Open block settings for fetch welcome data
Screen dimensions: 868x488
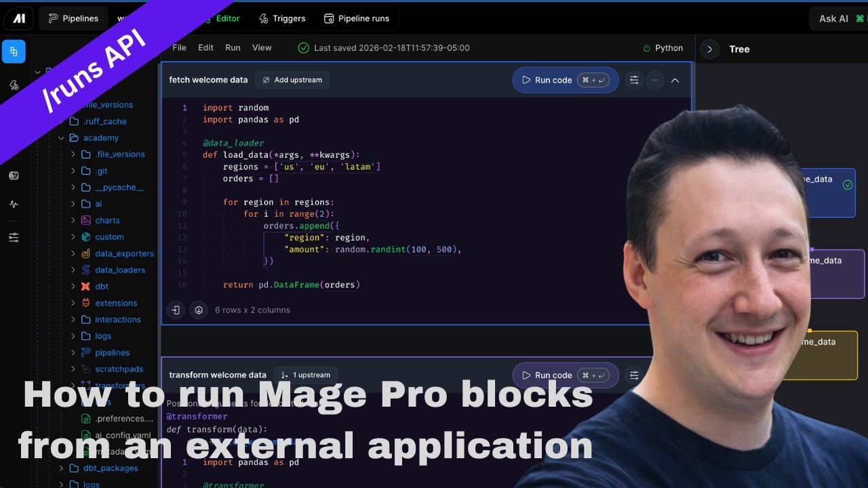(634, 80)
